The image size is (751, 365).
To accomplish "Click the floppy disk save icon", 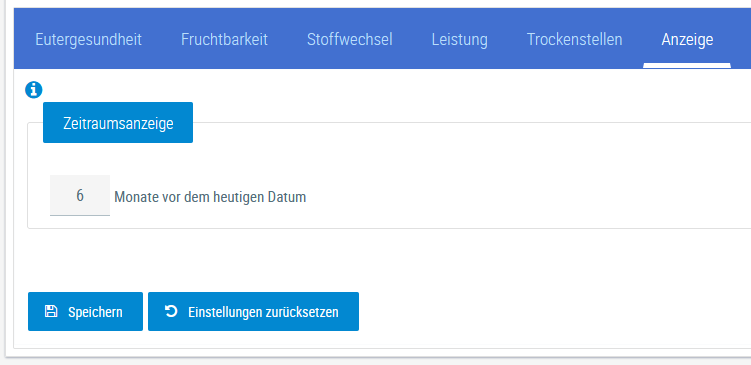I will coord(51,311).
